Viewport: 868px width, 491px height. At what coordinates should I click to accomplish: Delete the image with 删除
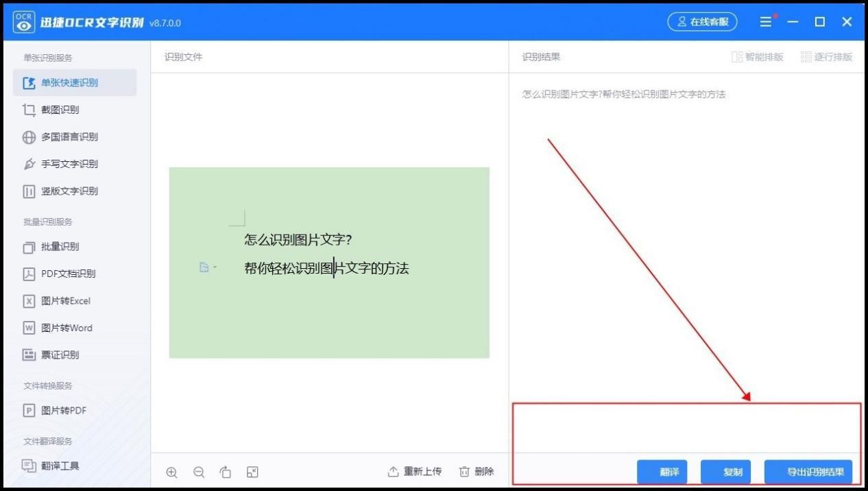(x=476, y=472)
